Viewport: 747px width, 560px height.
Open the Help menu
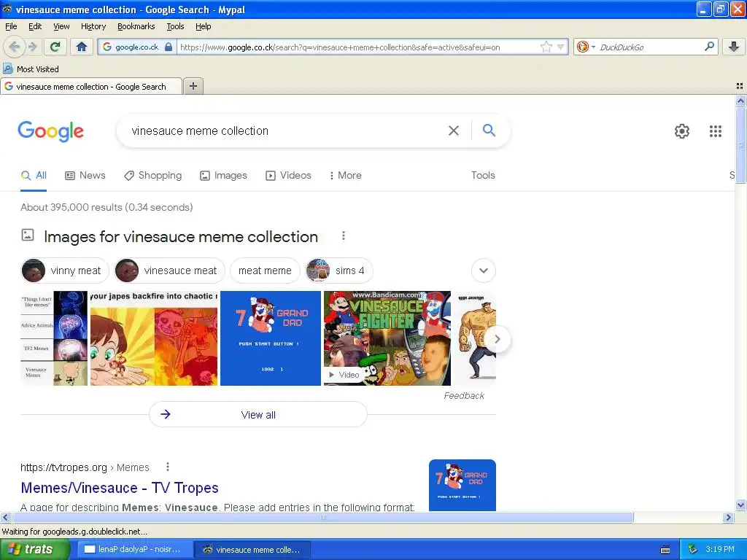[x=204, y=26]
